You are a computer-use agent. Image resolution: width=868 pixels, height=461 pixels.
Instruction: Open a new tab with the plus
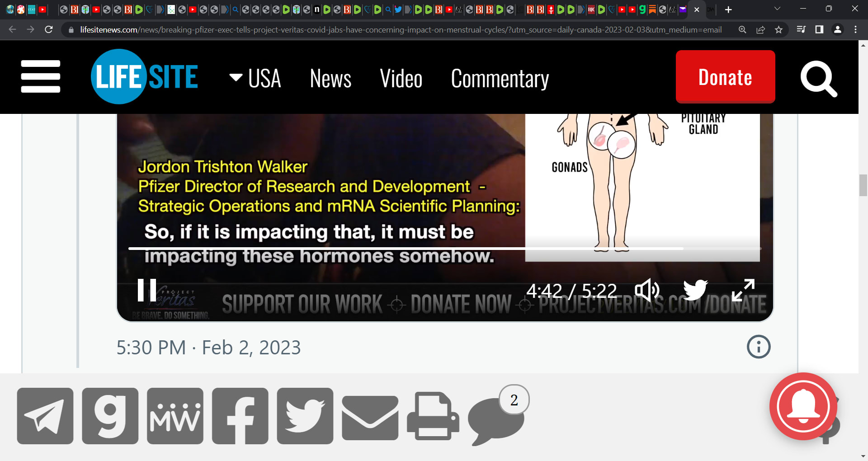(728, 9)
